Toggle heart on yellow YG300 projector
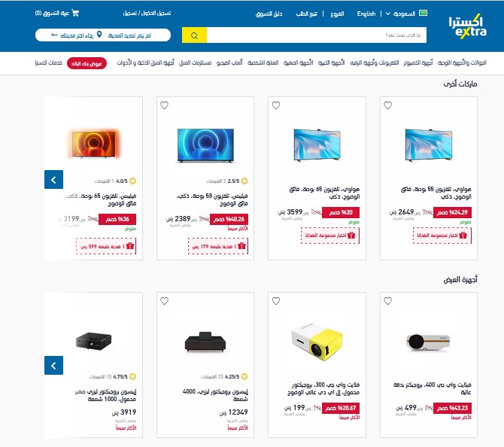 [x=276, y=301]
